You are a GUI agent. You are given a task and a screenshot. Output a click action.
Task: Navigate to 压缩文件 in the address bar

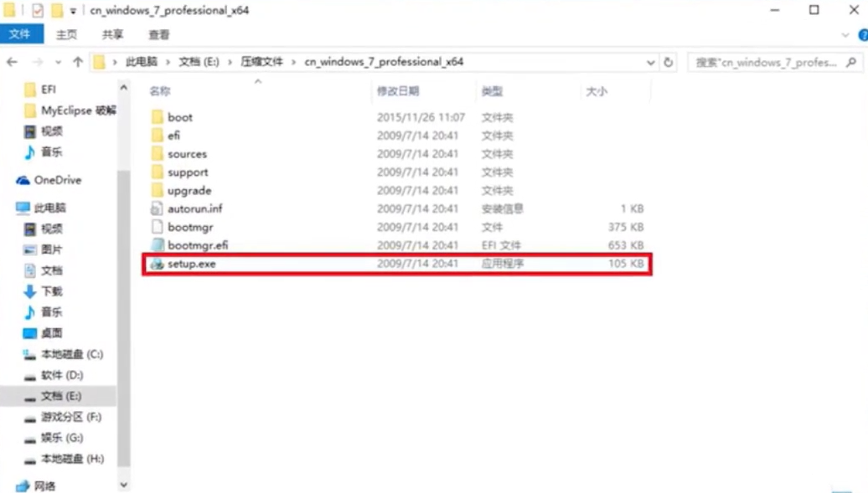262,62
